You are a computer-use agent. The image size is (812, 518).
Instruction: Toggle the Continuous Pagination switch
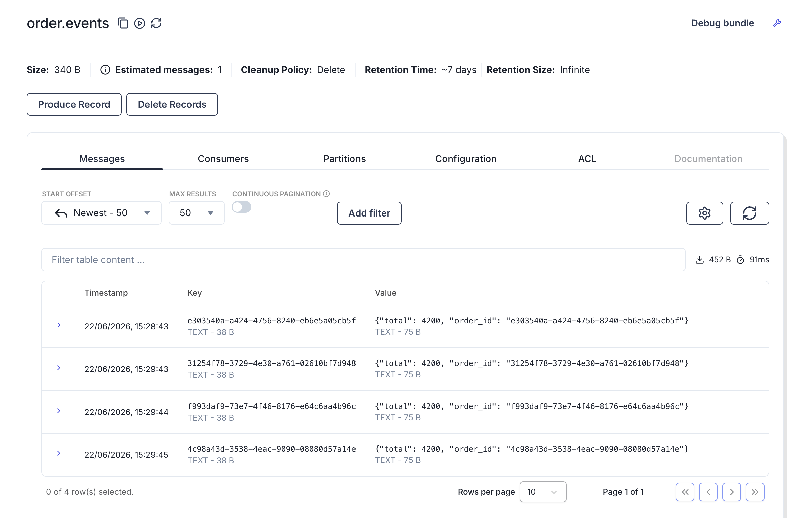point(241,207)
